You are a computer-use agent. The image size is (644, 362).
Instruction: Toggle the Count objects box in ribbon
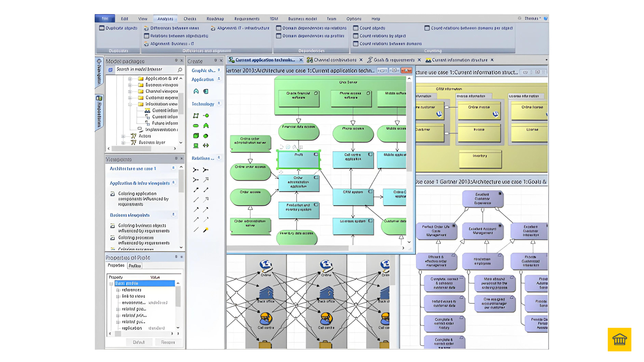(x=356, y=28)
